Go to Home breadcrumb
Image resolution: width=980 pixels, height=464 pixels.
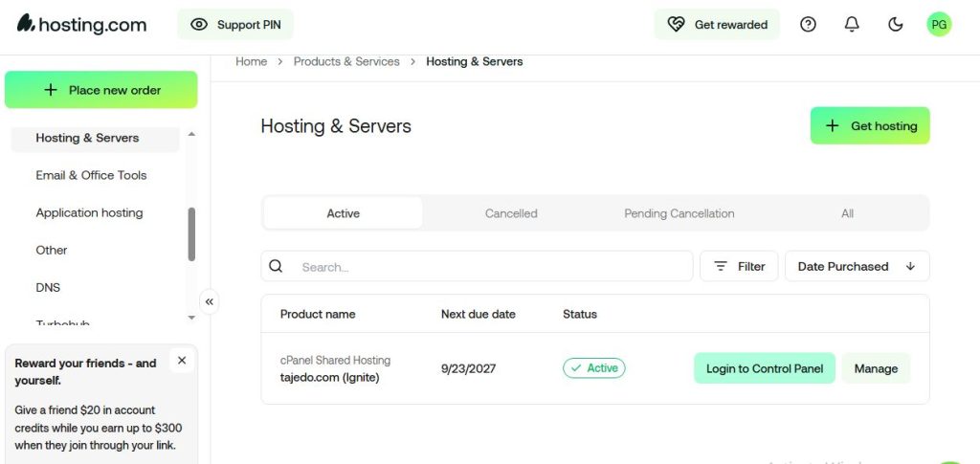(x=252, y=61)
